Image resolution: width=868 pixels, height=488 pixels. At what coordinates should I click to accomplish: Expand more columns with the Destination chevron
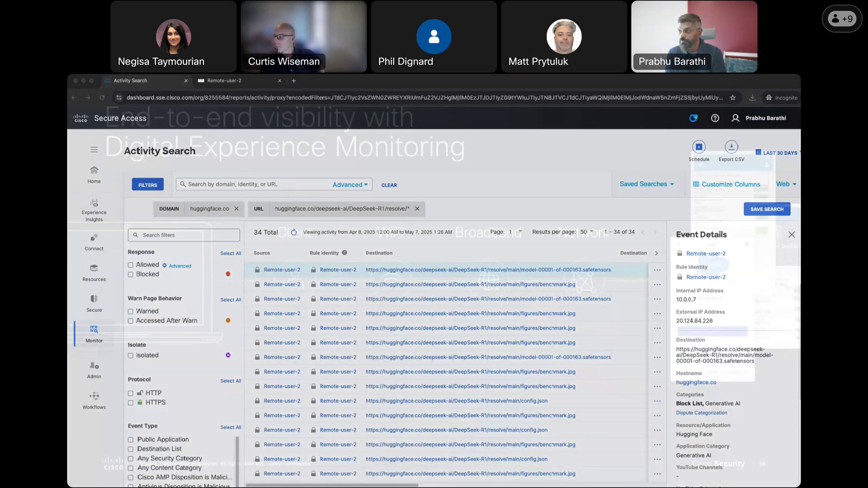[x=656, y=253]
